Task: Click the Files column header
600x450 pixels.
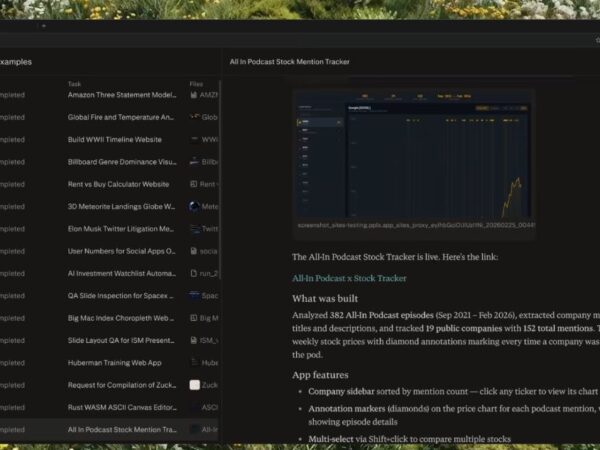Action: (196, 84)
